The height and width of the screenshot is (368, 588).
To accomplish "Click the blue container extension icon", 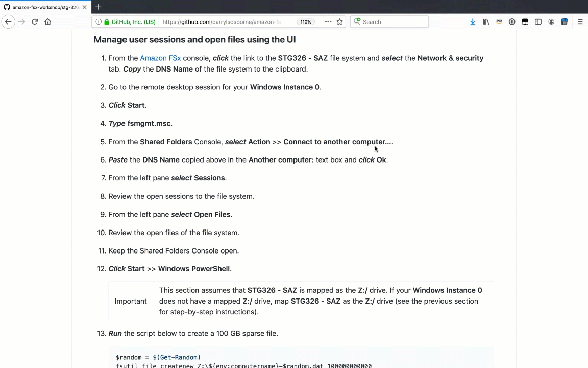I will click(564, 22).
